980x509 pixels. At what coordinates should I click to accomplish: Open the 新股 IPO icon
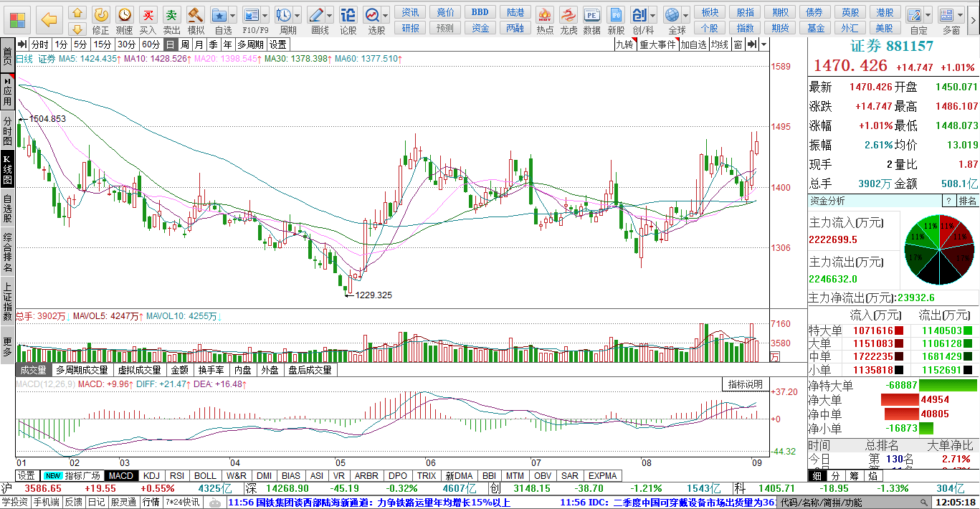tap(616, 19)
